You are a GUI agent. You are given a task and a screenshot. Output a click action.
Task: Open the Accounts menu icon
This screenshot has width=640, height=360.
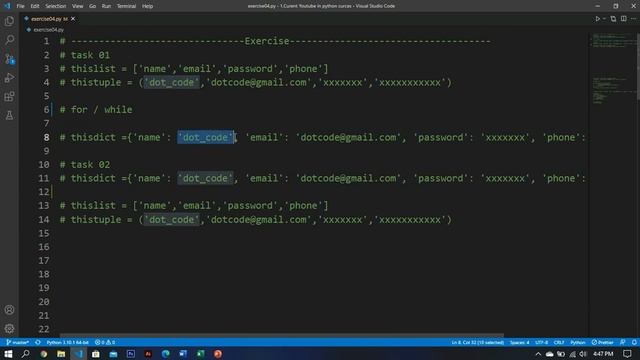pos(9,310)
